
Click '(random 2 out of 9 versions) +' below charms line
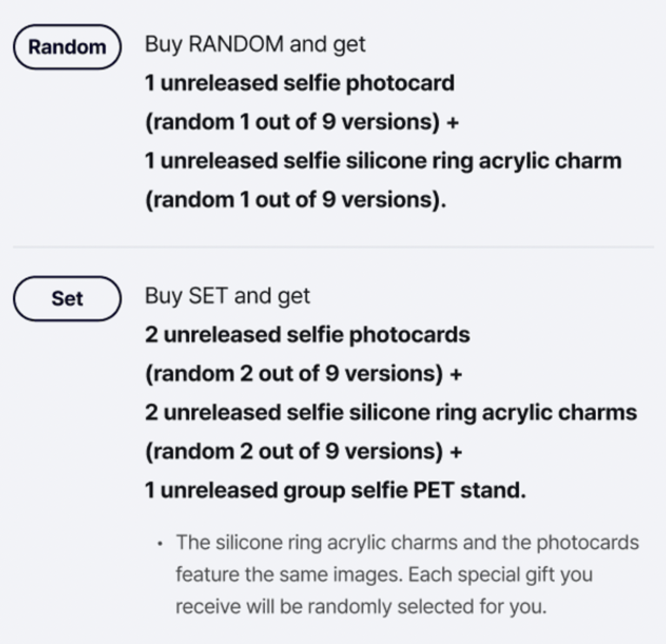tap(303, 452)
